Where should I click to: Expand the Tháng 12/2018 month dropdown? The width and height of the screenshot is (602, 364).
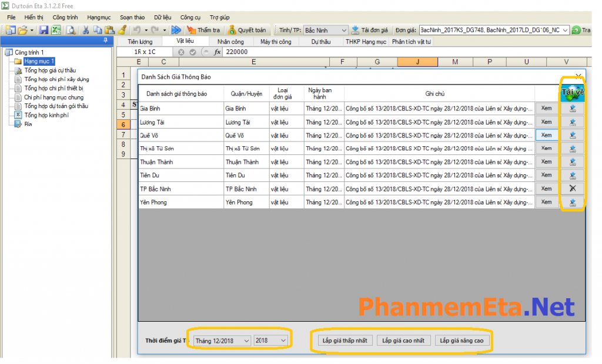pyautogui.click(x=245, y=341)
